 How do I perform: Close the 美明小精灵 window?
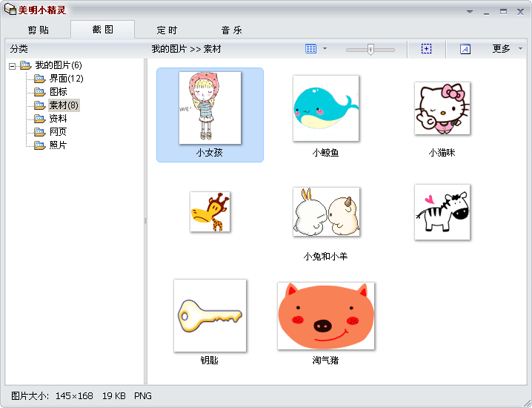coord(520,12)
